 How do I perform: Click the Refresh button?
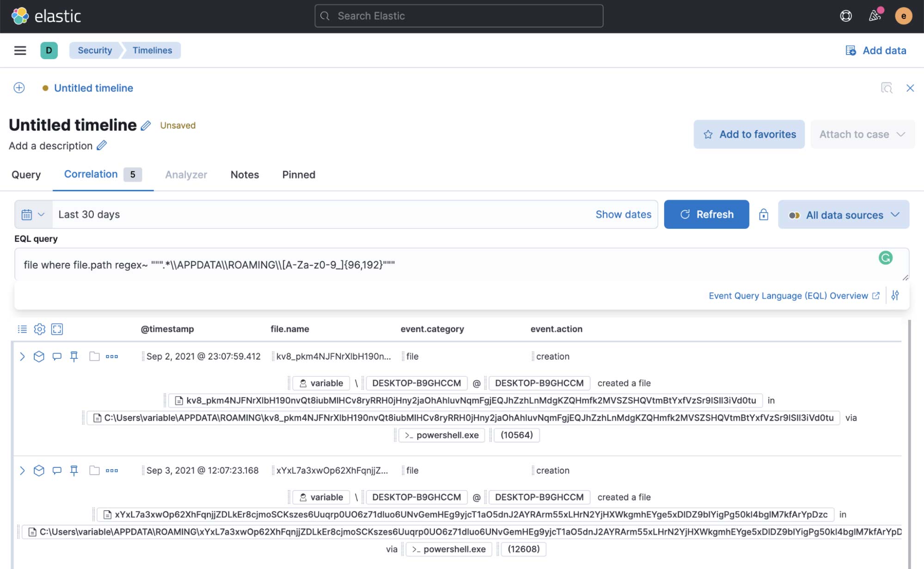[x=706, y=214]
